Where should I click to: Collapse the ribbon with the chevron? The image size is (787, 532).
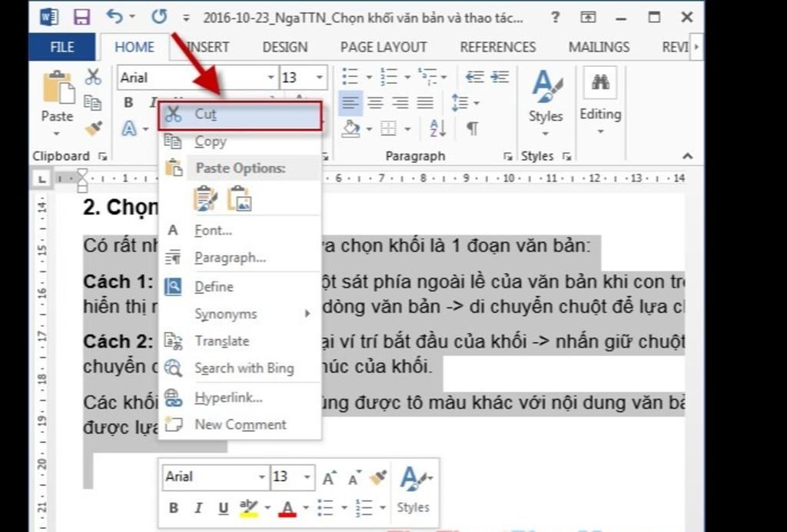pos(687,157)
